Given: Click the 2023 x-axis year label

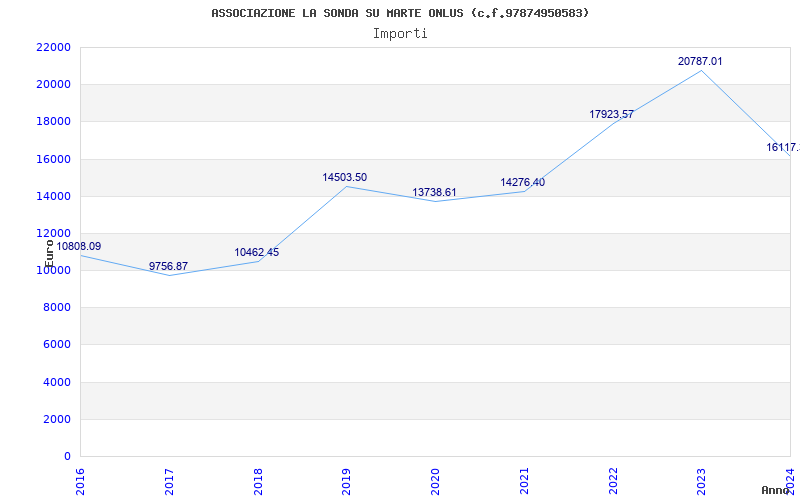Looking at the screenshot, I should pos(702,481).
